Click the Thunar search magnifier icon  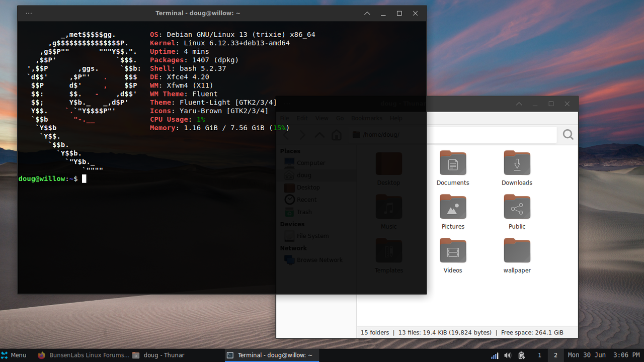568,135
